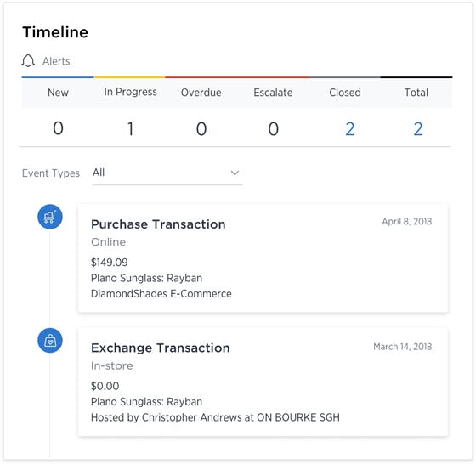
Task: Select the Overdue column header
Action: (x=201, y=93)
